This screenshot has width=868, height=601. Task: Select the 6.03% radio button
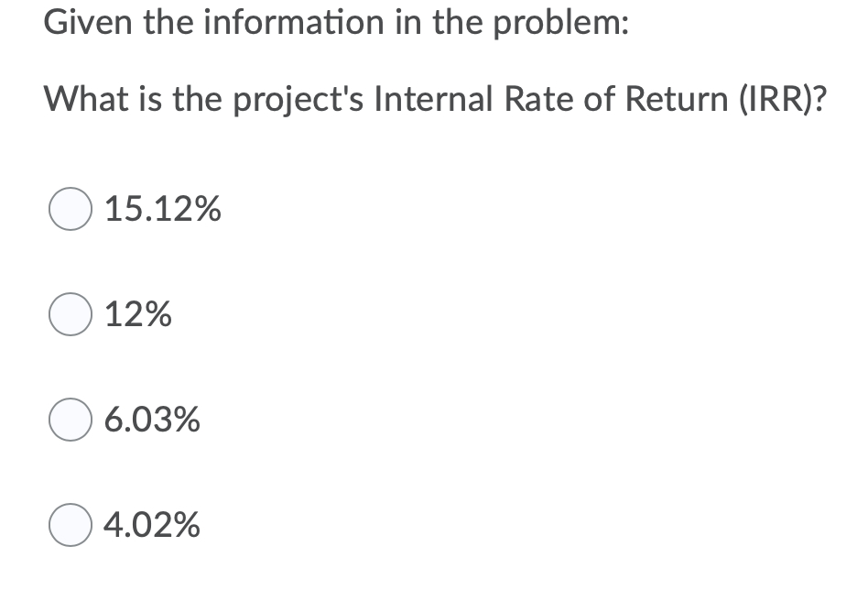point(70,421)
